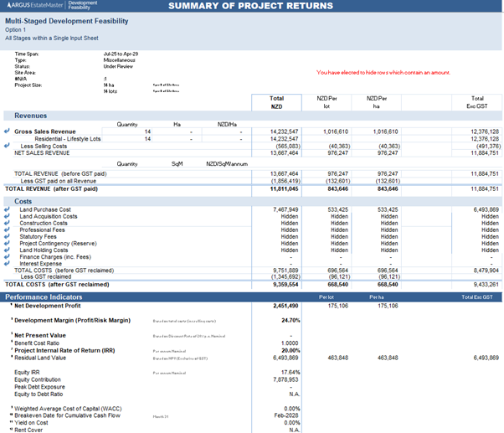Click the Option 1 subtitle
The image size is (504, 433).
(x=15, y=30)
